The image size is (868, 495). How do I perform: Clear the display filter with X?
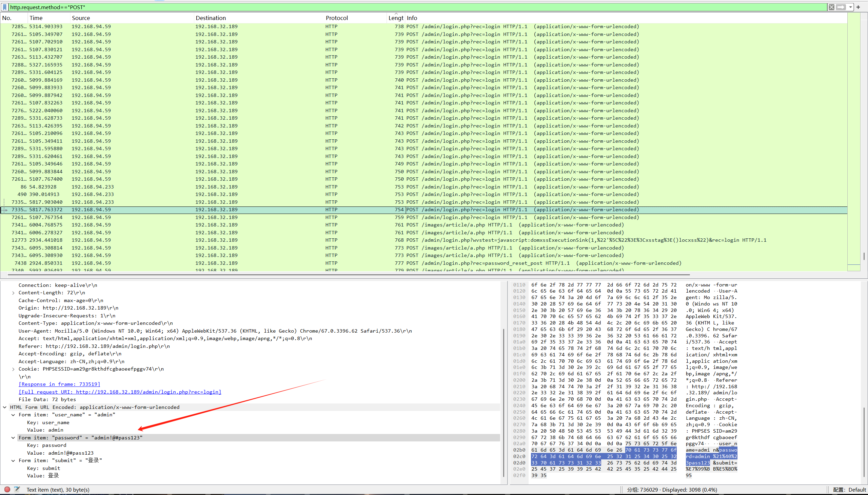coord(832,7)
